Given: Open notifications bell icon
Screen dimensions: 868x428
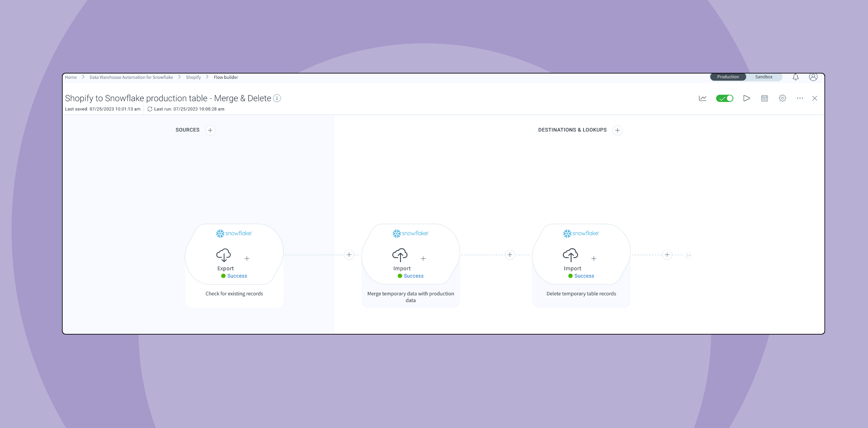Looking at the screenshot, I should coord(796,77).
